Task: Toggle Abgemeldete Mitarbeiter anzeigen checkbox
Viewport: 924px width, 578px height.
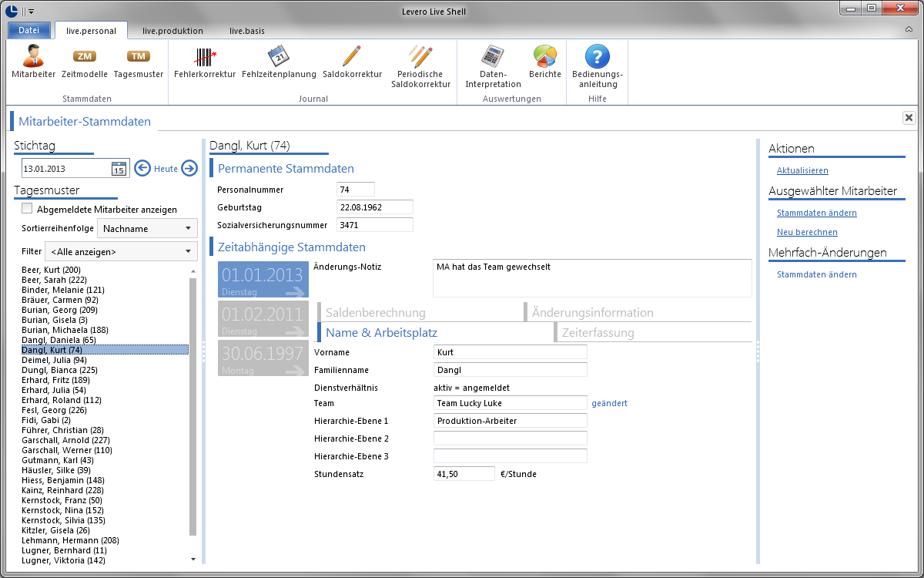Action: point(28,209)
